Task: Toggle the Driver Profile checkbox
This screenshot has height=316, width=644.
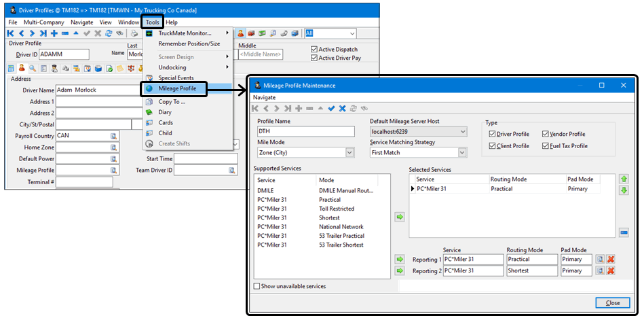Action: tap(493, 135)
